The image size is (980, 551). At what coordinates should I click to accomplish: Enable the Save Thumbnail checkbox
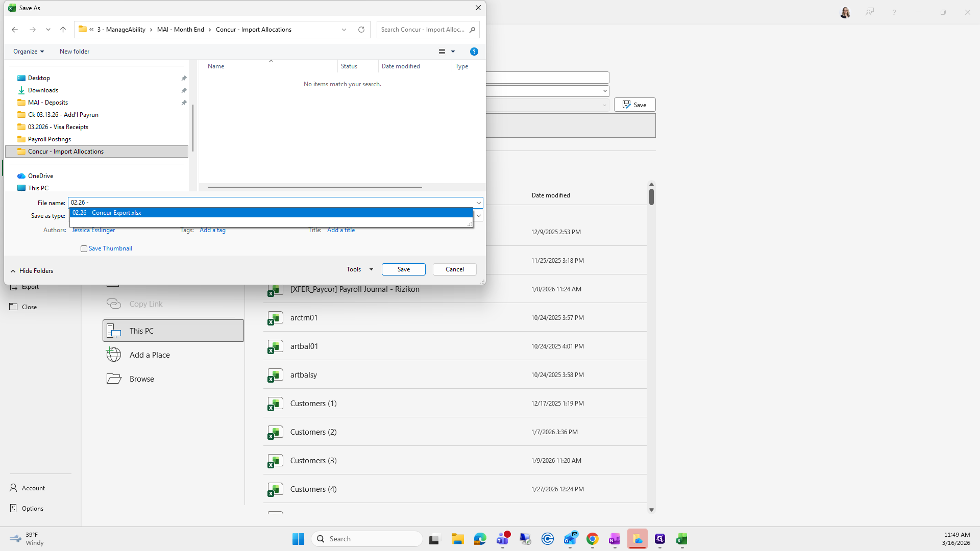coord(84,248)
